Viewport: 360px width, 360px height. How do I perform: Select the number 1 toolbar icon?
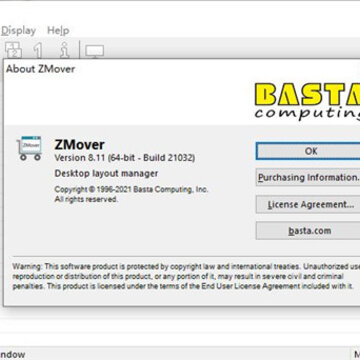tap(38, 50)
